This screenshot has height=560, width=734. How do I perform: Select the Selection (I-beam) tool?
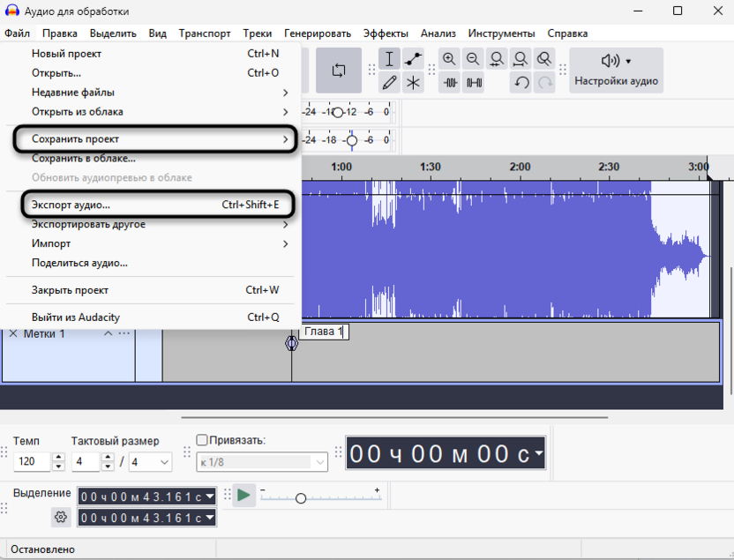point(390,60)
